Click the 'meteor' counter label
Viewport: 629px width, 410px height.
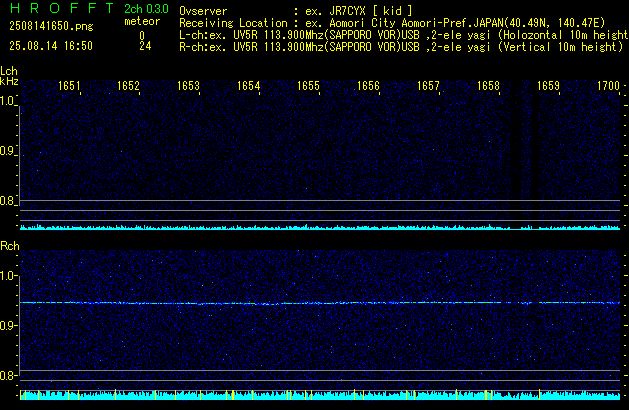pos(142,21)
